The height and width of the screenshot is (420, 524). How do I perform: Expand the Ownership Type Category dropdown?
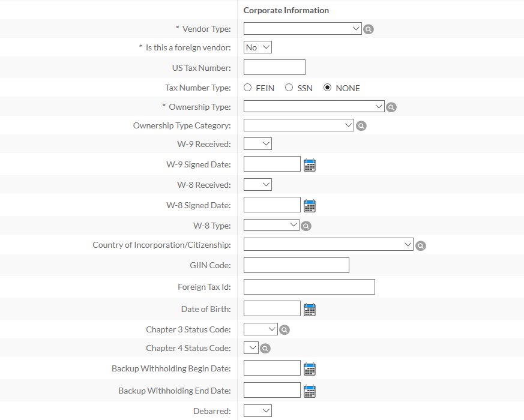(x=298, y=125)
